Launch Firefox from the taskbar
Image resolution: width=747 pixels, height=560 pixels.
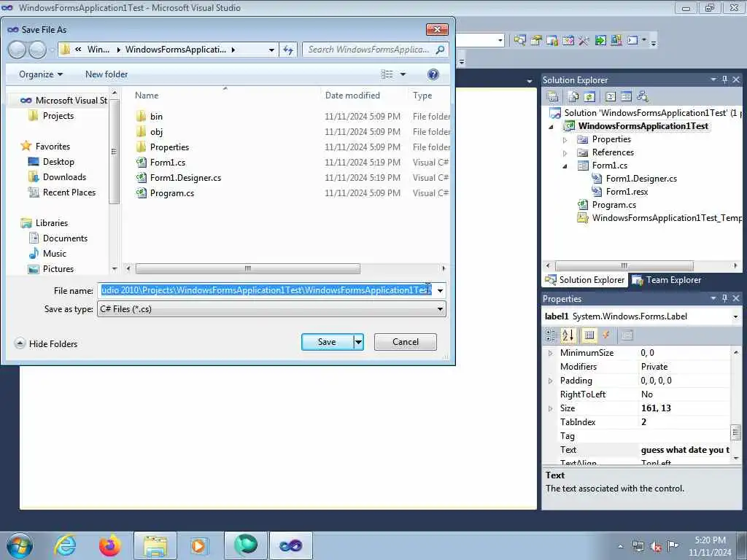coord(109,545)
